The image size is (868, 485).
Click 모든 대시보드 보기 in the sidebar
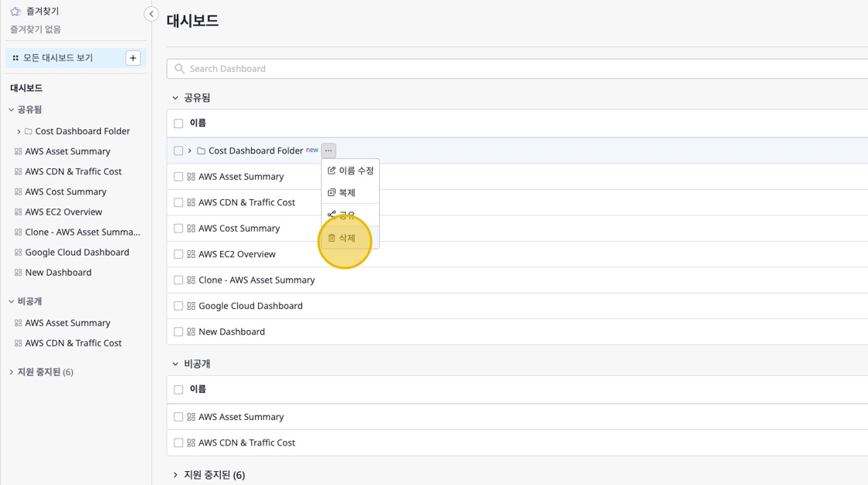pyautogui.click(x=58, y=58)
